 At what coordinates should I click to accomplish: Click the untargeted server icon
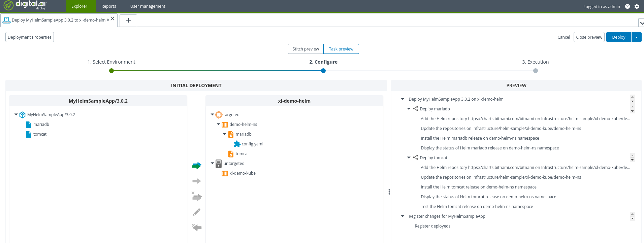pyautogui.click(x=219, y=164)
